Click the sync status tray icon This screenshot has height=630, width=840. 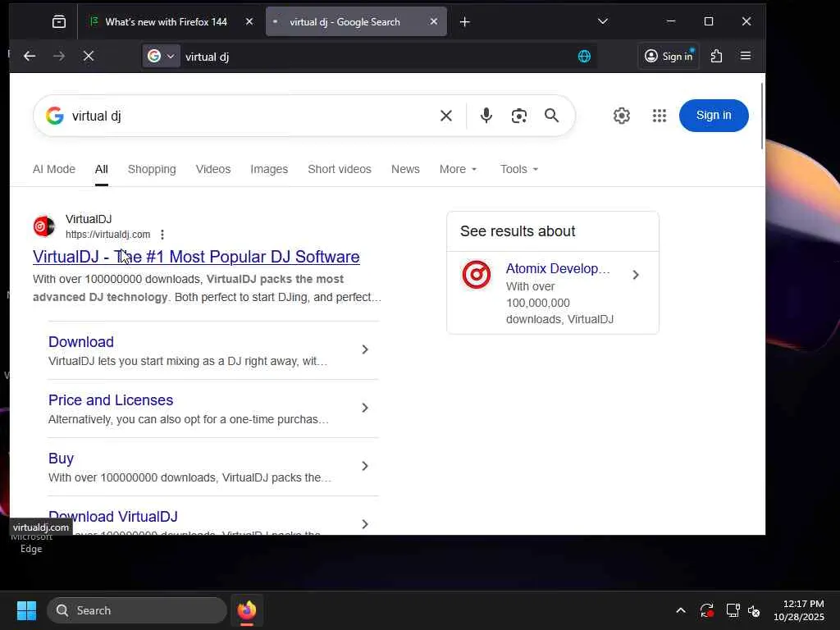pos(706,610)
